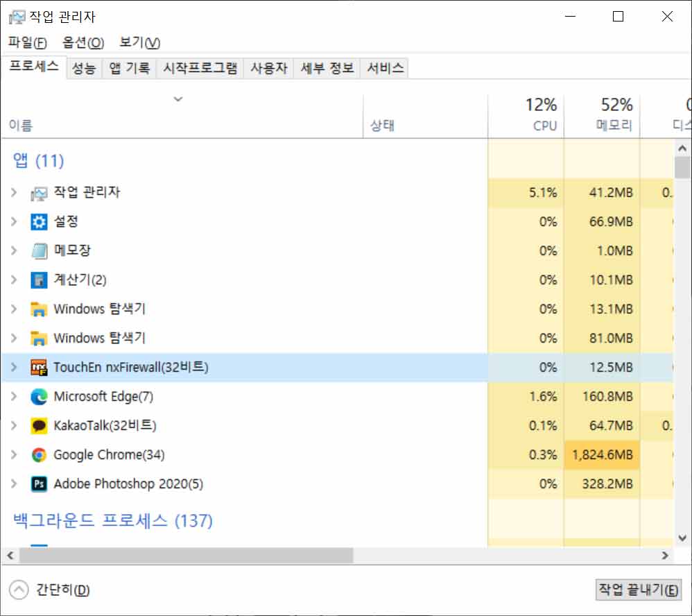Image resolution: width=692 pixels, height=616 pixels.
Task: Click the 328.2MB memory cell
Action: (602, 484)
